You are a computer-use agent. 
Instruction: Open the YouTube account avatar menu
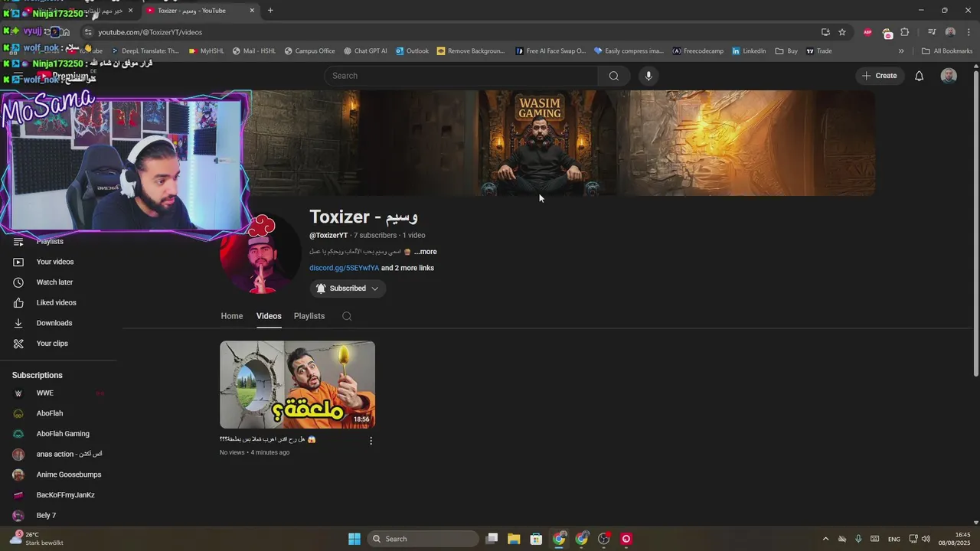pyautogui.click(x=949, y=76)
